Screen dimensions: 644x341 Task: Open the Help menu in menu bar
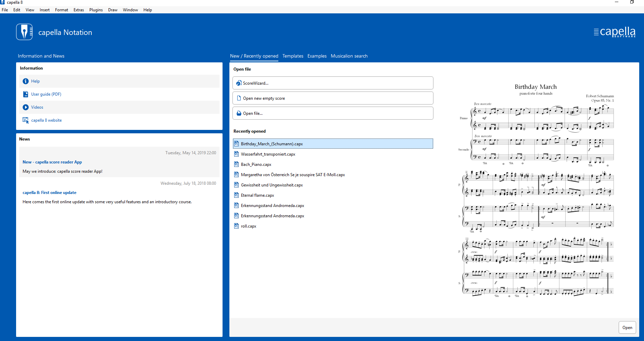click(x=148, y=10)
